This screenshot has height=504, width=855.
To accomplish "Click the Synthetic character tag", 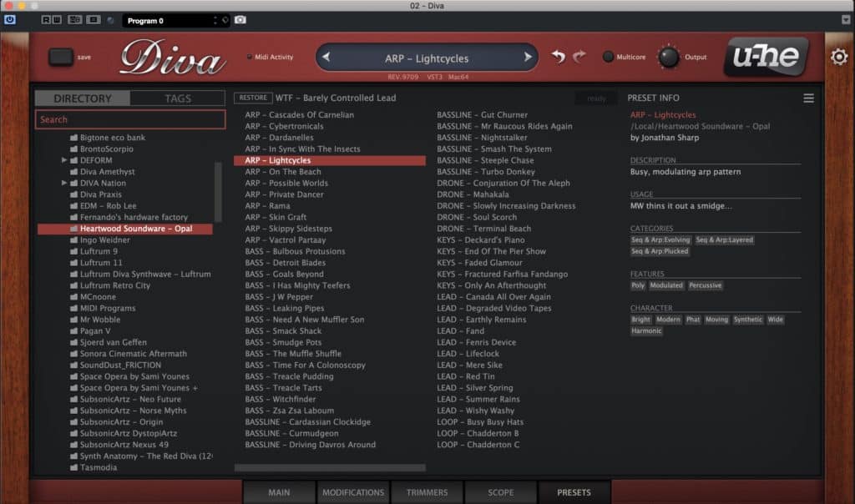I will tap(747, 320).
